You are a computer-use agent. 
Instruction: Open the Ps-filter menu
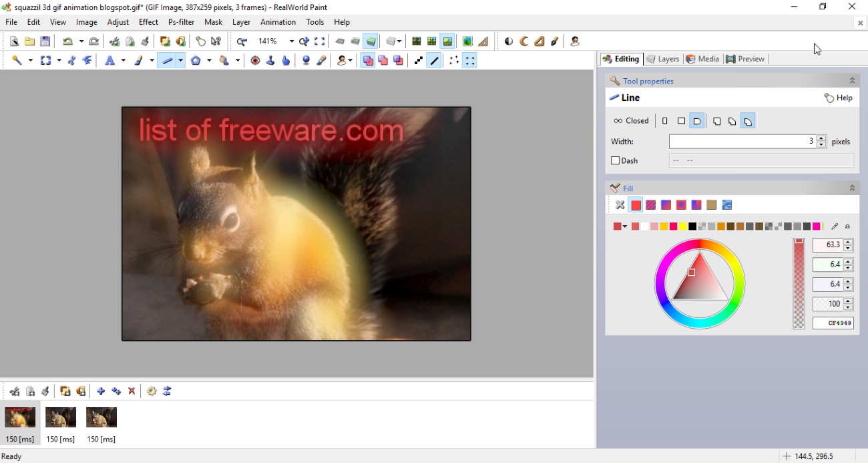click(181, 22)
